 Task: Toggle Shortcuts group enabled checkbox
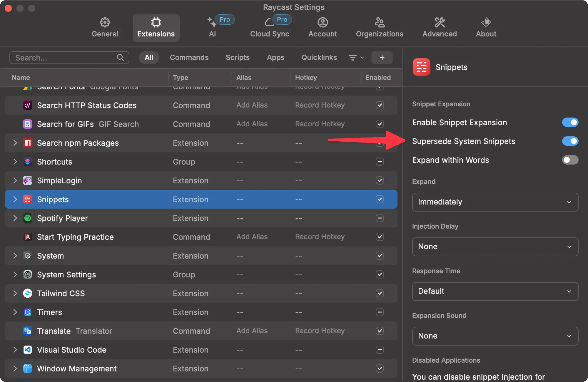tap(380, 162)
